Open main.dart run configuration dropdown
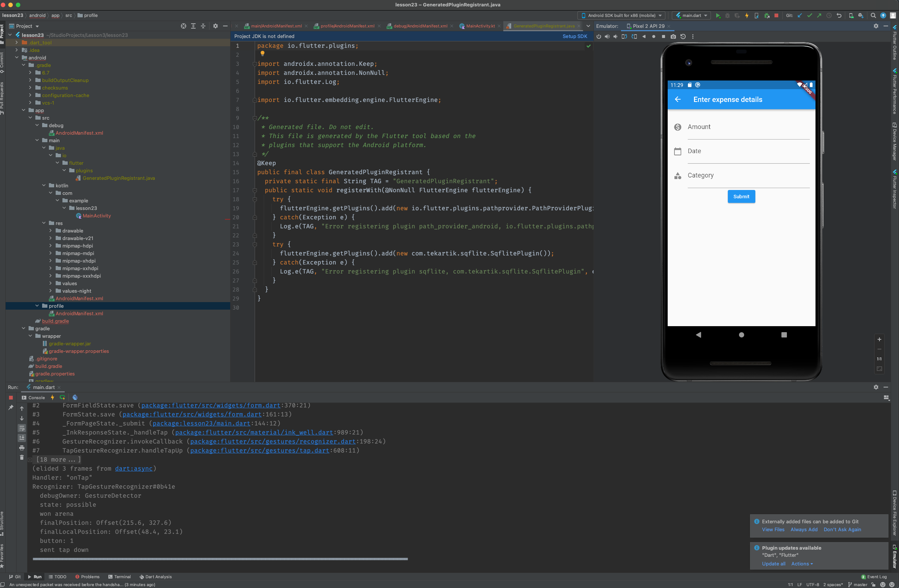The image size is (899, 588). point(691,15)
